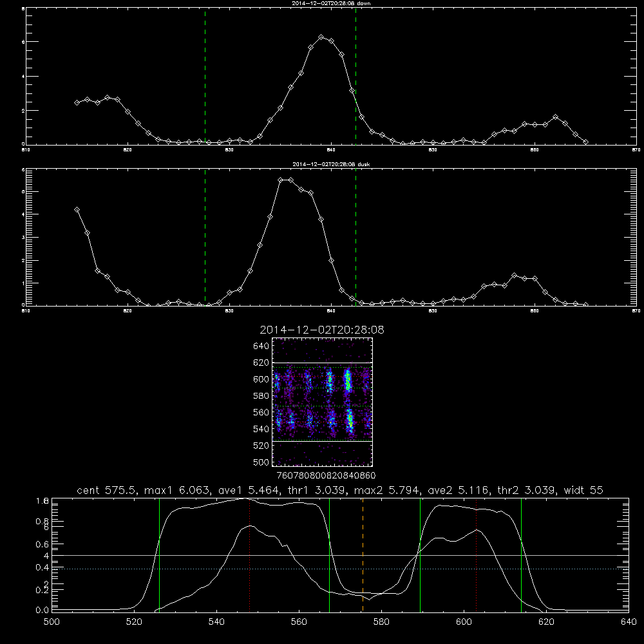Select the green boundary line near 614
The width and height of the screenshot is (644, 644).
click(521, 554)
